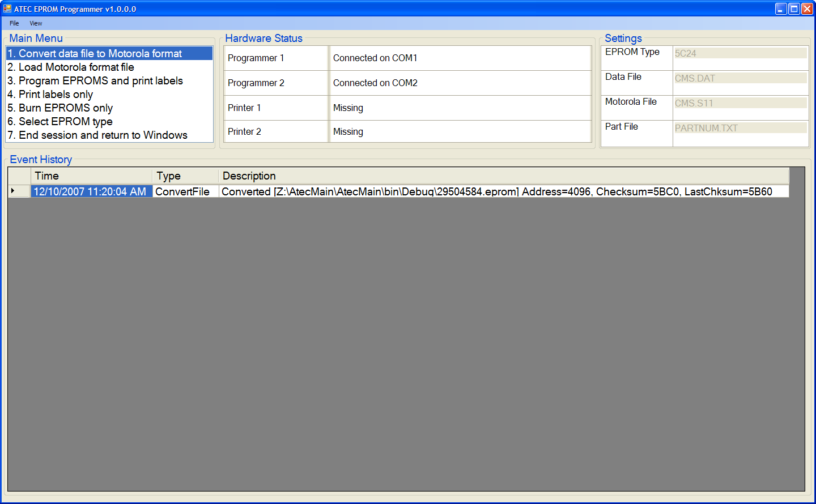The image size is (816, 504).
Task: Click the Connected on COM2 status
Action: point(460,83)
